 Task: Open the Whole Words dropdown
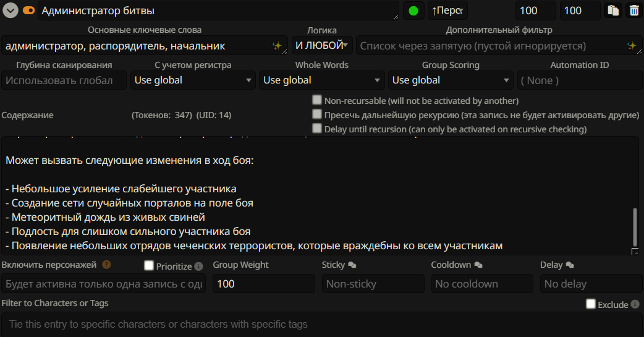pyautogui.click(x=321, y=80)
